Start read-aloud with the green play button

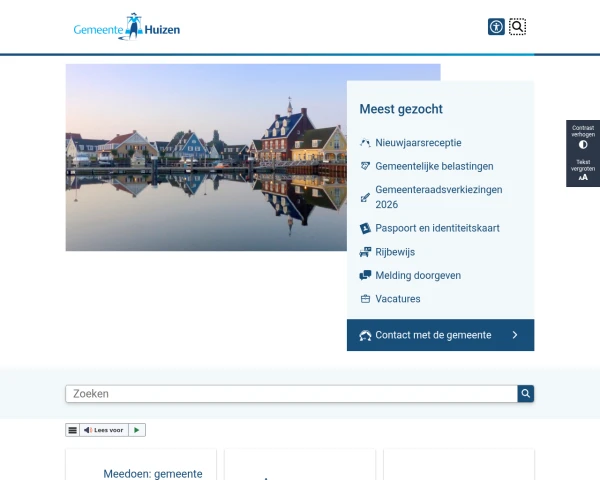[x=137, y=430]
